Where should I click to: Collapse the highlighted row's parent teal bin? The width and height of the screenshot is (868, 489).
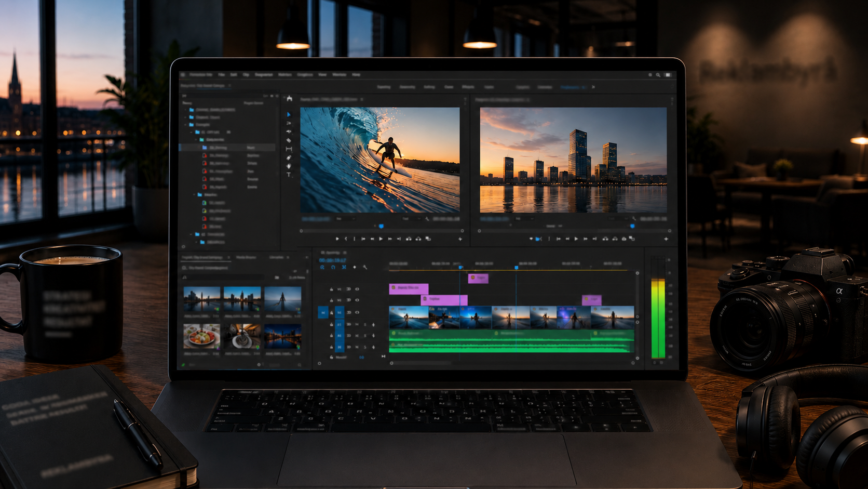pyautogui.click(x=196, y=140)
